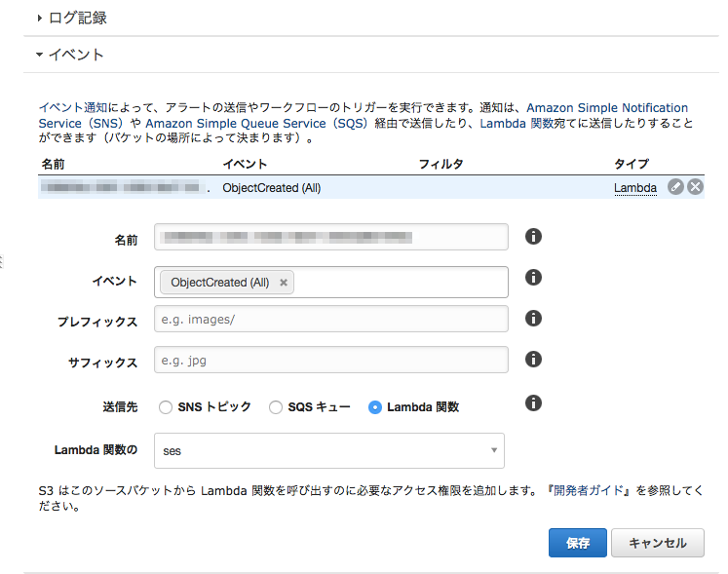The image size is (728, 574).
Task: Click the キャンセル button
Action: [x=657, y=543]
